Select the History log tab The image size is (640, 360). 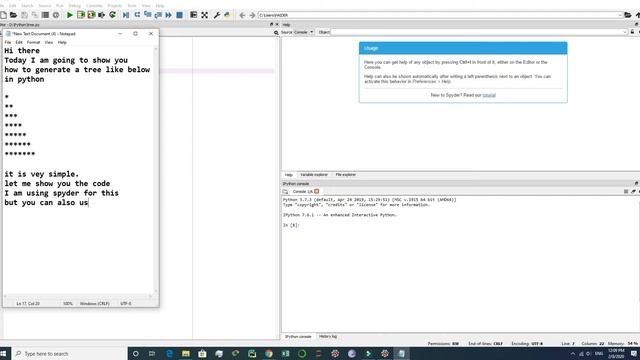coord(328,337)
